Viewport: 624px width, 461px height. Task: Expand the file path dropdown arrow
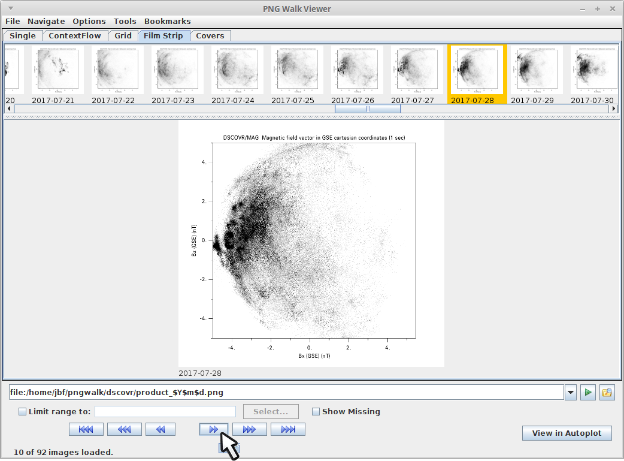pos(570,393)
